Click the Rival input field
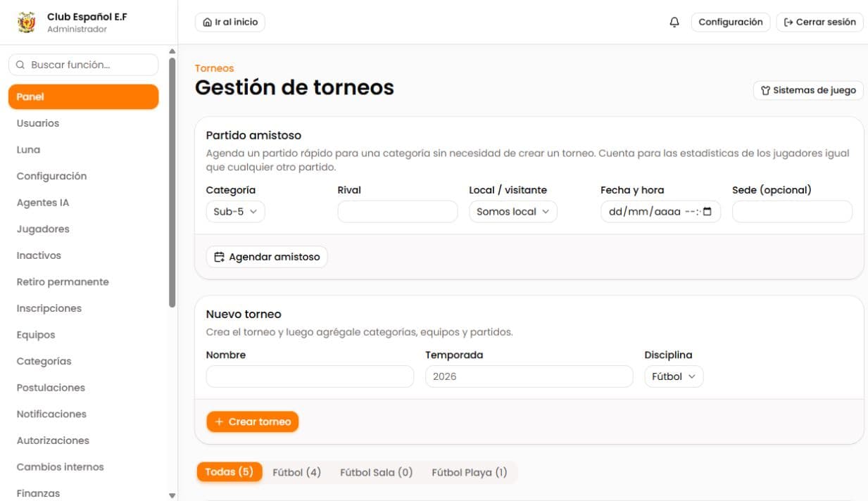This screenshot has height=501, width=868. coord(398,212)
